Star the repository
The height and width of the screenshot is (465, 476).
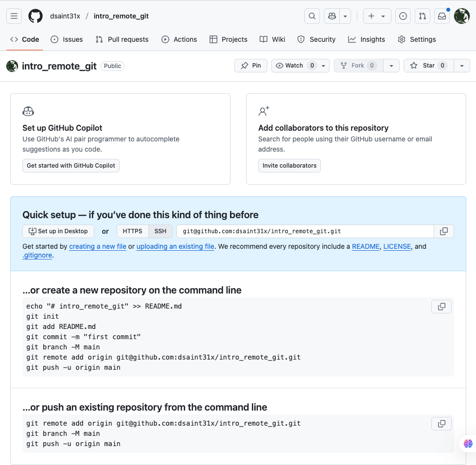pyautogui.click(x=429, y=66)
